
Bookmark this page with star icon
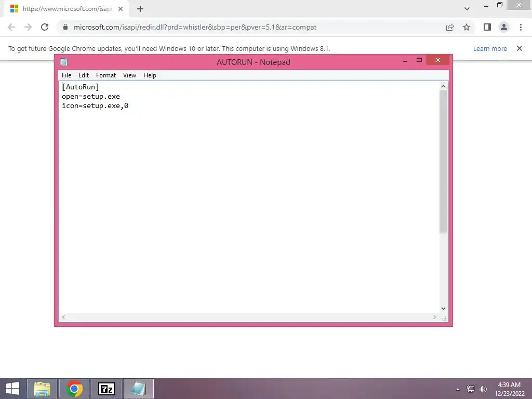click(467, 27)
